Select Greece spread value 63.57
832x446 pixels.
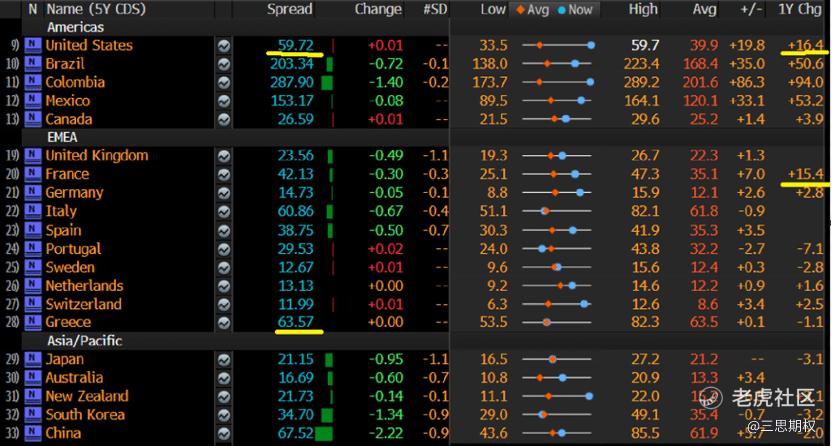tap(296, 322)
